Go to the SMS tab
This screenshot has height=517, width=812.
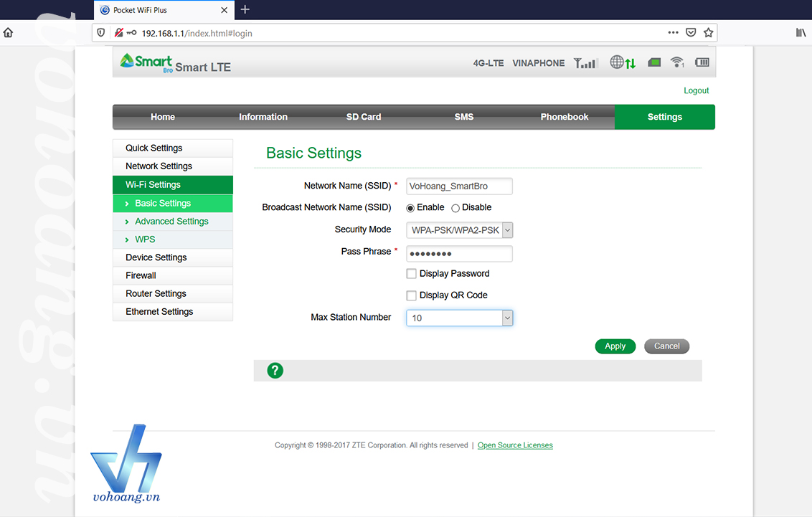(x=464, y=117)
